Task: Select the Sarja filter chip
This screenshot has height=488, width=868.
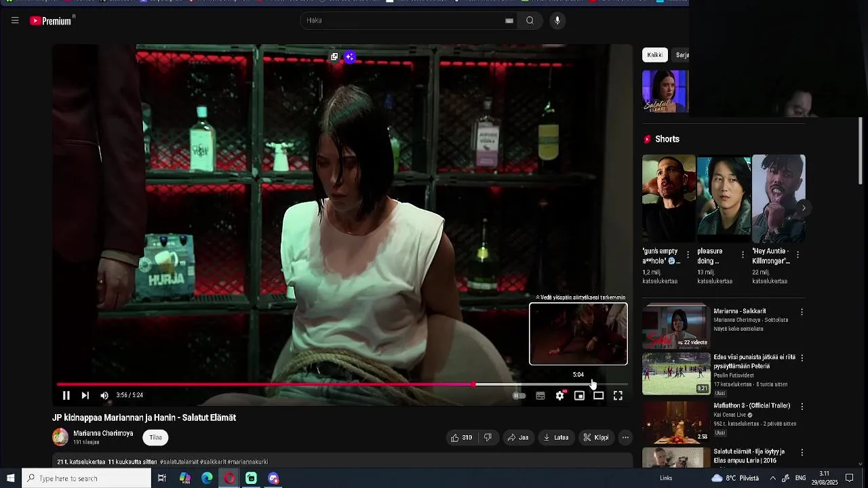Action: click(682, 55)
